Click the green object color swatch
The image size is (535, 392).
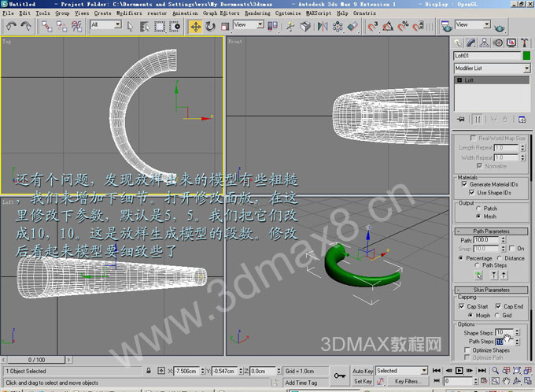526,56
